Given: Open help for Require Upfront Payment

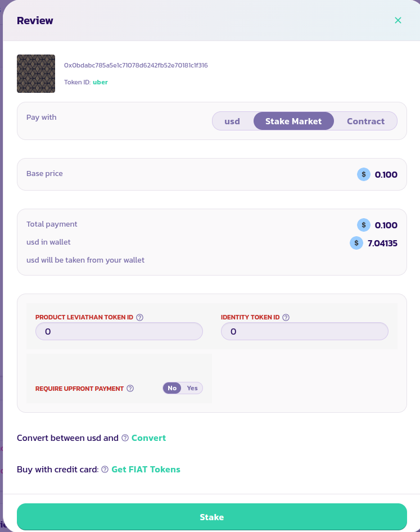Looking at the screenshot, I should pyautogui.click(x=130, y=388).
